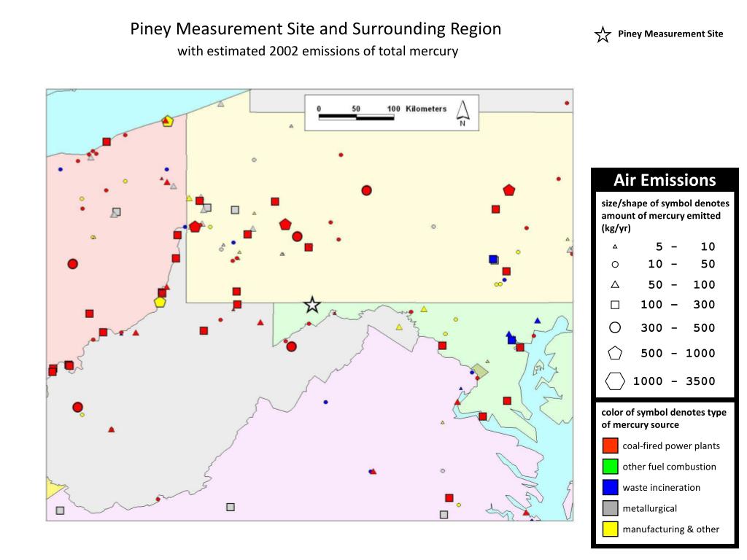This screenshot has height=560, width=747.
Task: Click the small triangle symbol for 5 – 10 kg/yr
Action: click(615, 246)
